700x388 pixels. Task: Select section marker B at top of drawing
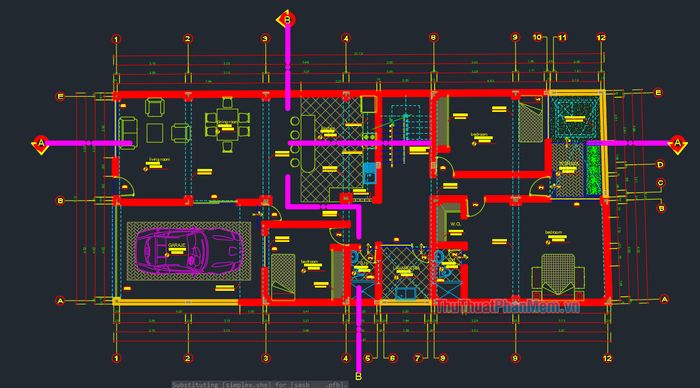click(286, 19)
